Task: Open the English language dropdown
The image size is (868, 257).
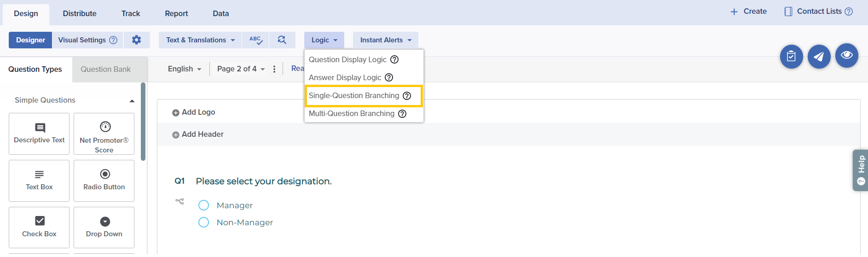Action: tap(185, 69)
